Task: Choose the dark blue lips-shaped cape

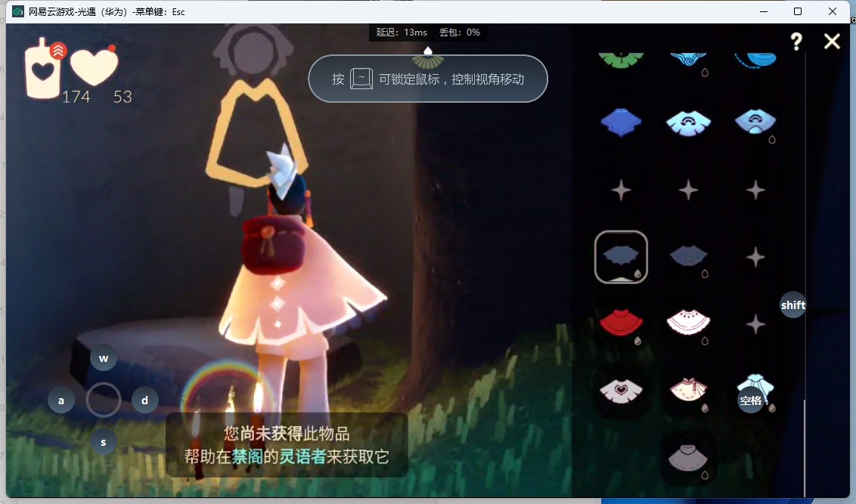Action: click(x=688, y=256)
